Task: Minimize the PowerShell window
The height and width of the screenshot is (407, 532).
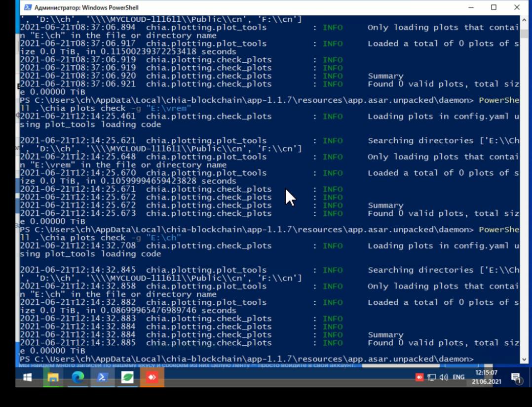Action: pos(471,7)
